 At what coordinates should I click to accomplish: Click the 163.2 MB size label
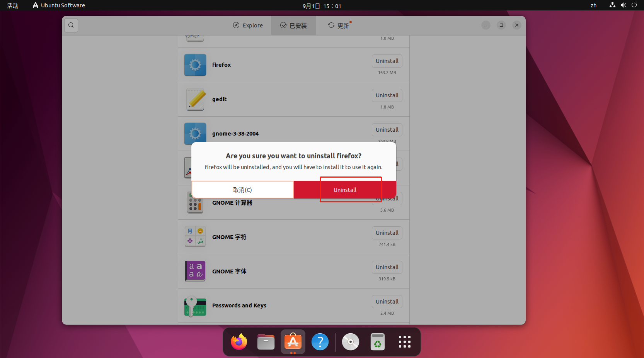click(x=387, y=73)
